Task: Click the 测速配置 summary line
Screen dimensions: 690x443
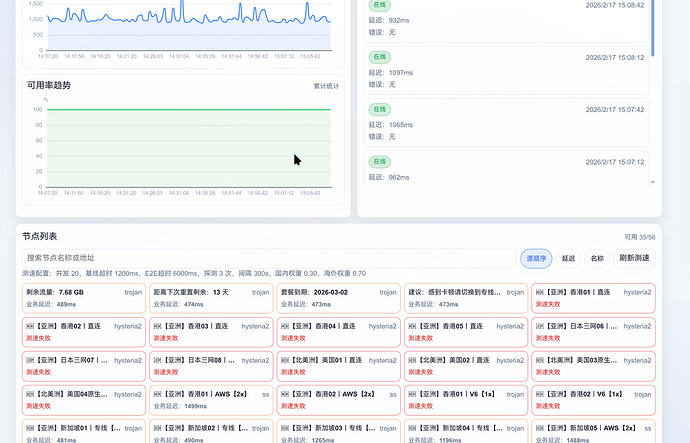Action: coord(194,273)
